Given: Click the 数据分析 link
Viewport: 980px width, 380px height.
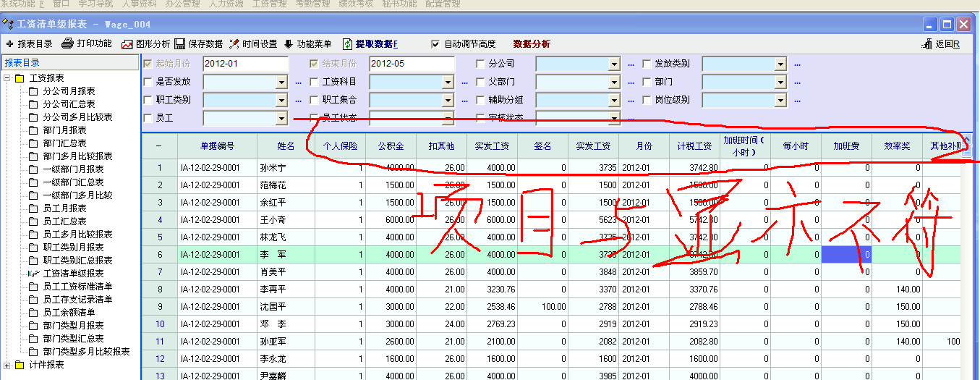Looking at the screenshot, I should tap(532, 44).
